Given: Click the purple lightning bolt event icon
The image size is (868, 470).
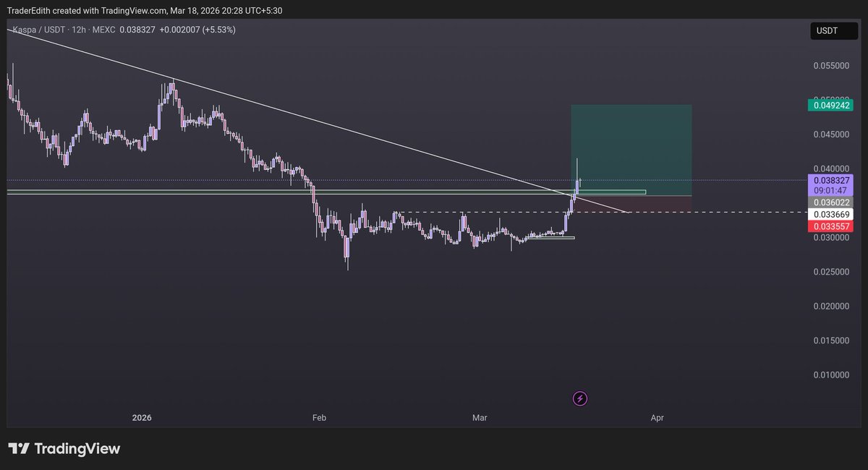Looking at the screenshot, I should (x=580, y=398).
